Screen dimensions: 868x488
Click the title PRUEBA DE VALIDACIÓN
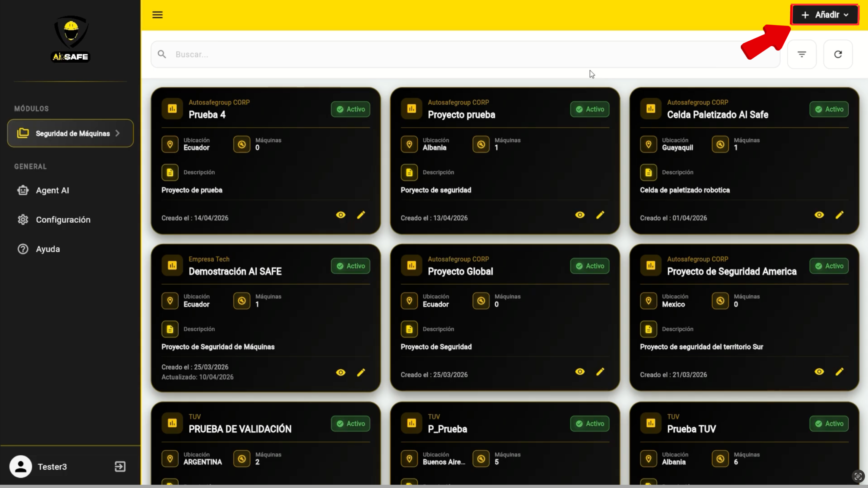pyautogui.click(x=240, y=429)
